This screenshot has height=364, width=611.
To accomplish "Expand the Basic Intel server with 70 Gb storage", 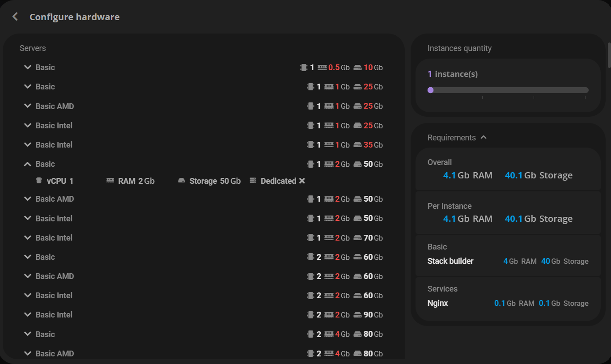I will pyautogui.click(x=27, y=238).
